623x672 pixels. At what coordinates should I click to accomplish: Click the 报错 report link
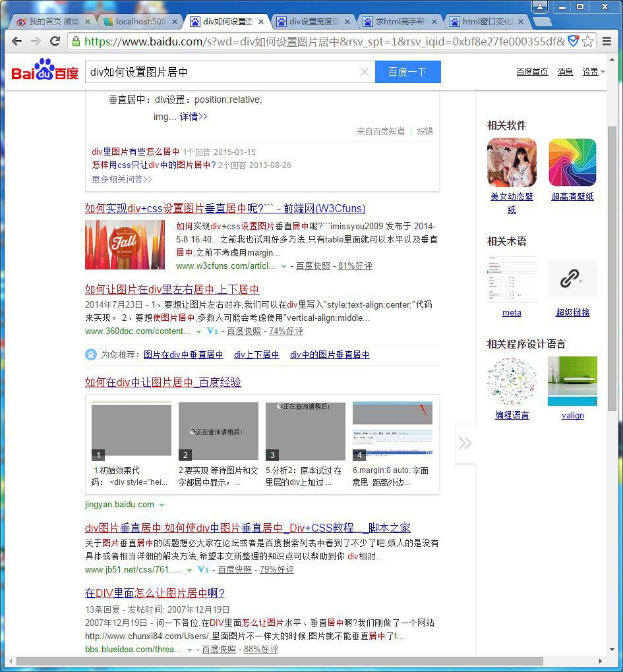tap(425, 131)
